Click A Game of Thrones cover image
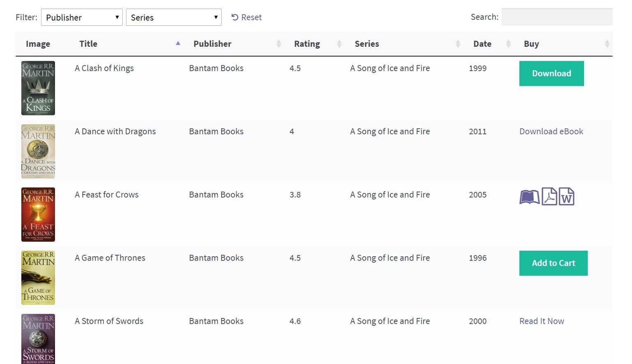The image size is (632, 364). [38, 278]
